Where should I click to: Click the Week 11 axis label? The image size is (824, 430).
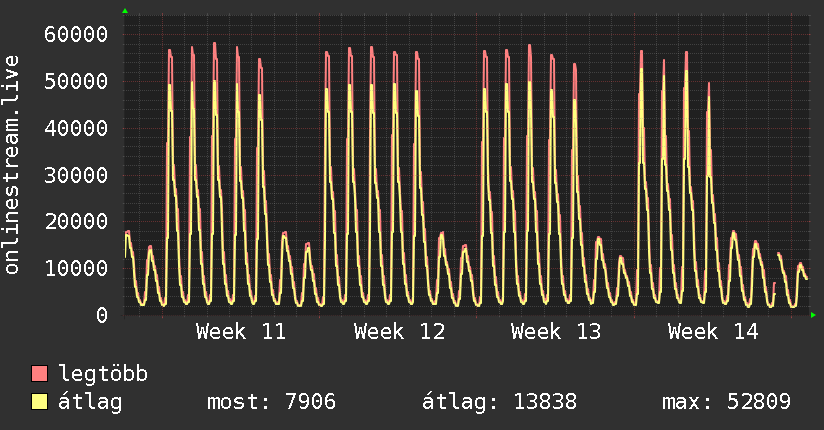coord(241,332)
